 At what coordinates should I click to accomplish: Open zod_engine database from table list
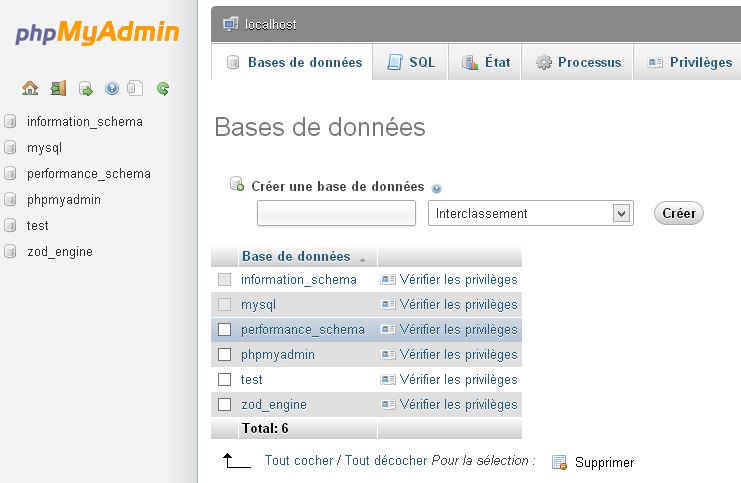pos(274,405)
